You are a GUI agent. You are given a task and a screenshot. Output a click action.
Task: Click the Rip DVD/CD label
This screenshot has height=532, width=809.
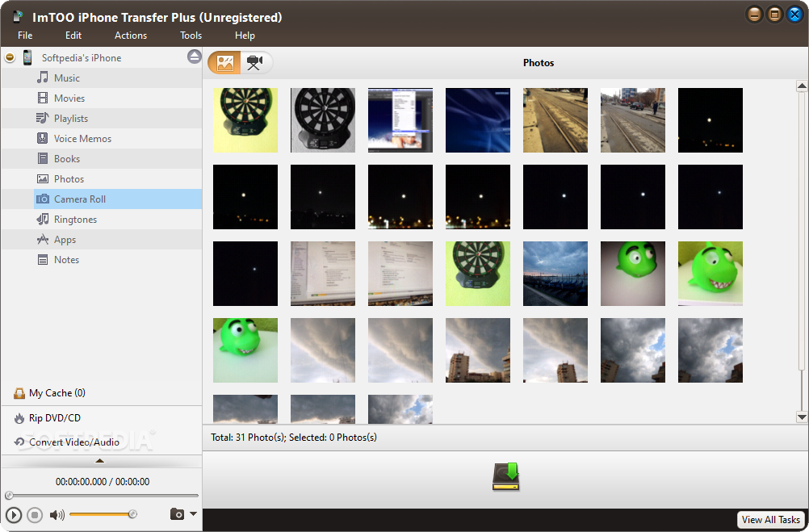pos(55,418)
